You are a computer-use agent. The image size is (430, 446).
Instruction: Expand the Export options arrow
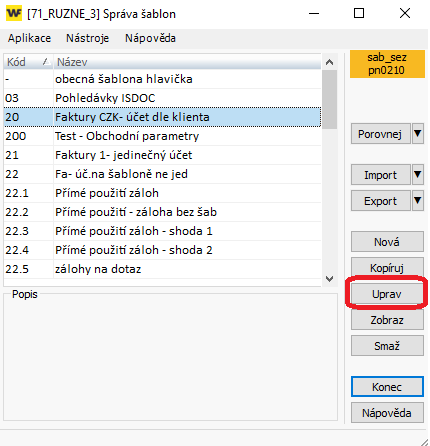point(418,200)
